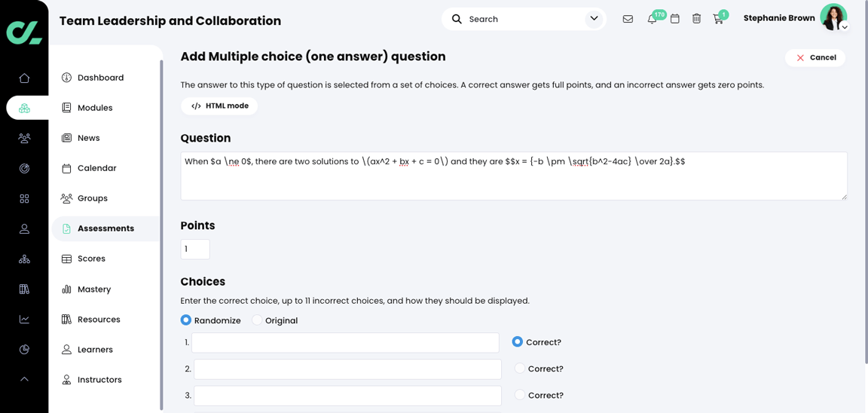This screenshot has height=413, width=868.
Task: Expand the search options dropdown arrow
Action: pos(594,19)
